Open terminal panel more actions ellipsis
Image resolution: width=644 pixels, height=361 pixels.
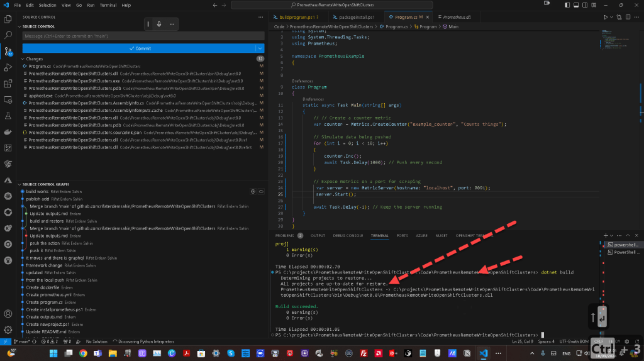click(x=619, y=236)
